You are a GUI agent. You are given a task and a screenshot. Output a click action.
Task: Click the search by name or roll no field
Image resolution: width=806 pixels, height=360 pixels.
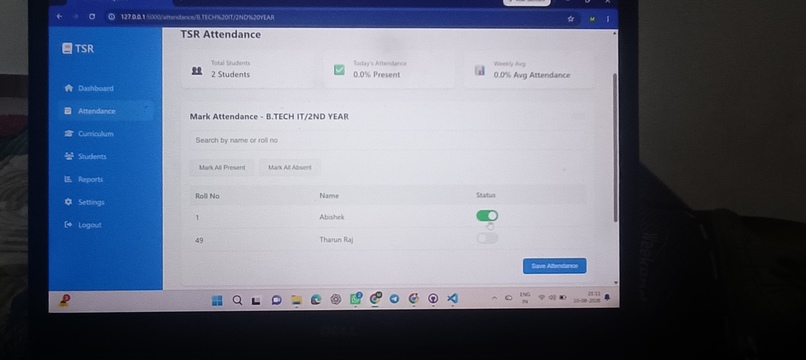[x=387, y=140]
